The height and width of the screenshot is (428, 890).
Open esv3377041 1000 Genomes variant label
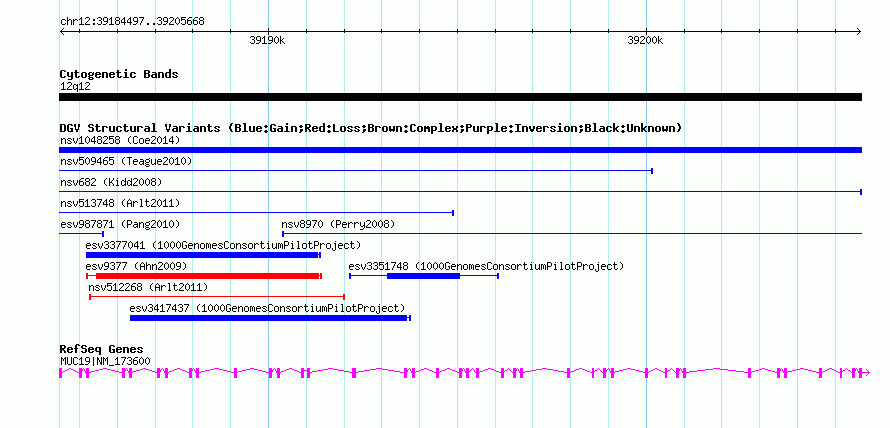tap(224, 245)
